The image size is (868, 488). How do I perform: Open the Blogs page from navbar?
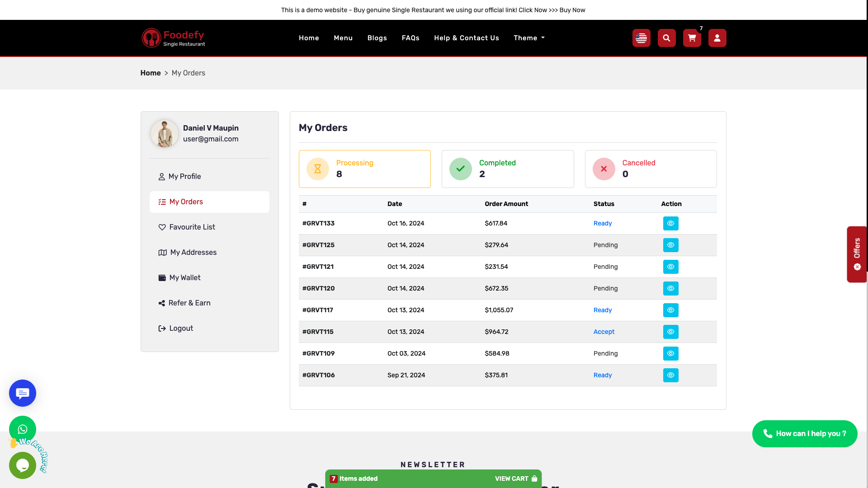pos(377,38)
